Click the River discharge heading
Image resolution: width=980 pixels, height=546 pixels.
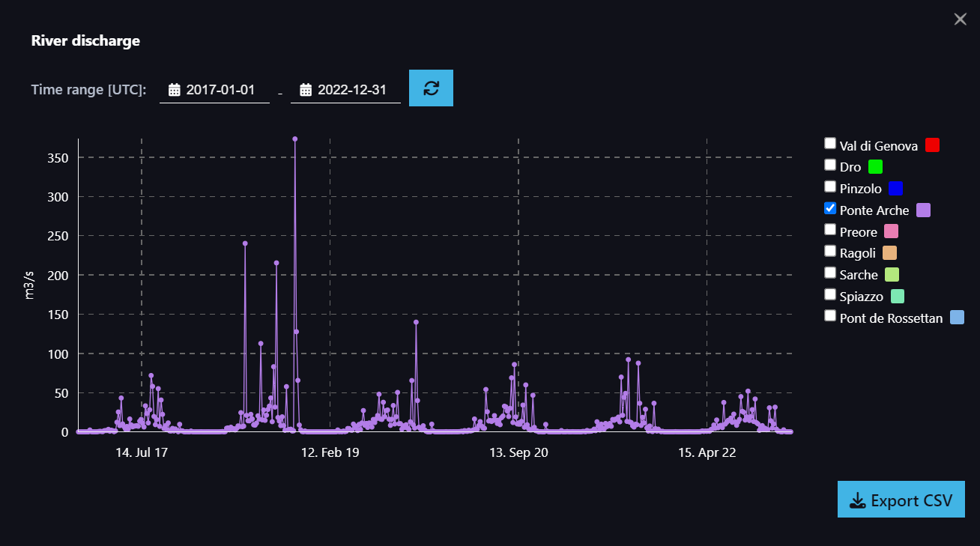(x=85, y=40)
